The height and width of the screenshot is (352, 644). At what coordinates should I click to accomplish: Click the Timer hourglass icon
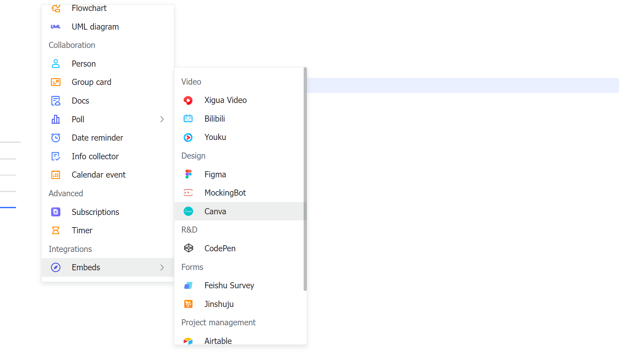(55, 230)
